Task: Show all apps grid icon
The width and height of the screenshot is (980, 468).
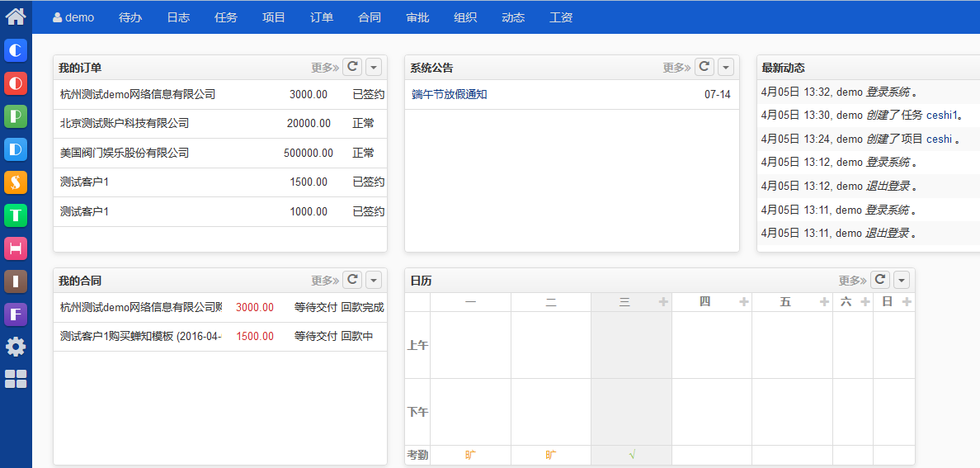Action: coord(16,379)
